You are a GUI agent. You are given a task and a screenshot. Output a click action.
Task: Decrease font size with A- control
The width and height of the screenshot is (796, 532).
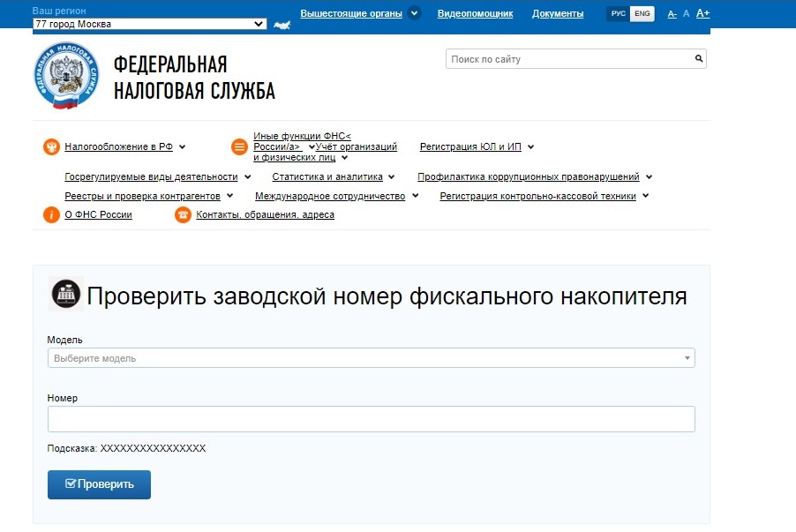coord(672,14)
